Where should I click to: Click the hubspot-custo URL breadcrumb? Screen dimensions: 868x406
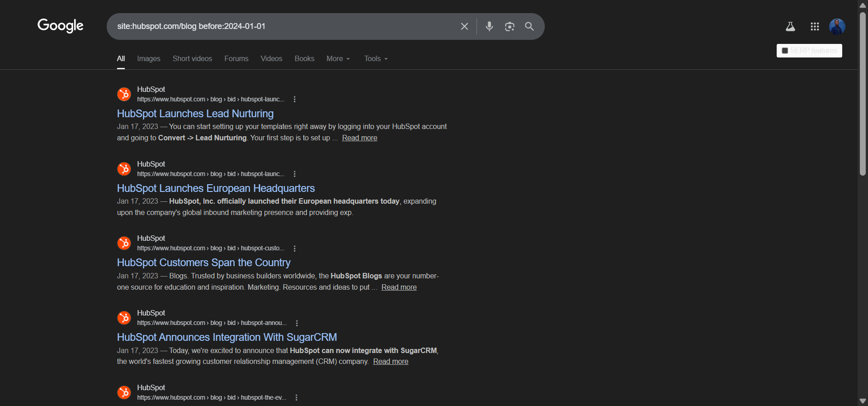211,248
